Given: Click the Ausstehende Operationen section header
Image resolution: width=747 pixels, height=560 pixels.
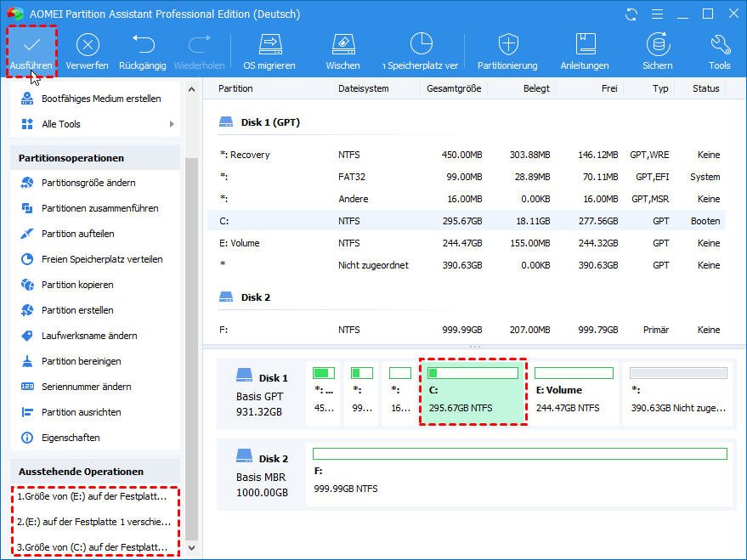Looking at the screenshot, I should [95, 472].
